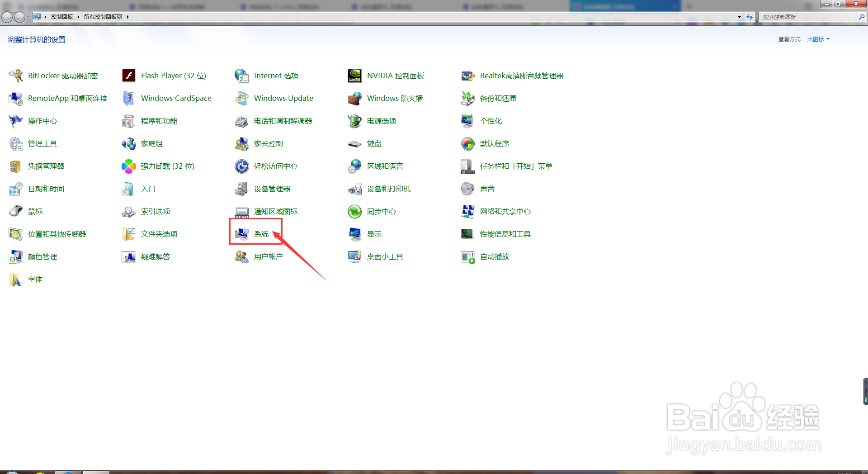Expand the arrow after 所有控制面板项 breadcrumb
This screenshot has height=474, width=868.
point(128,17)
